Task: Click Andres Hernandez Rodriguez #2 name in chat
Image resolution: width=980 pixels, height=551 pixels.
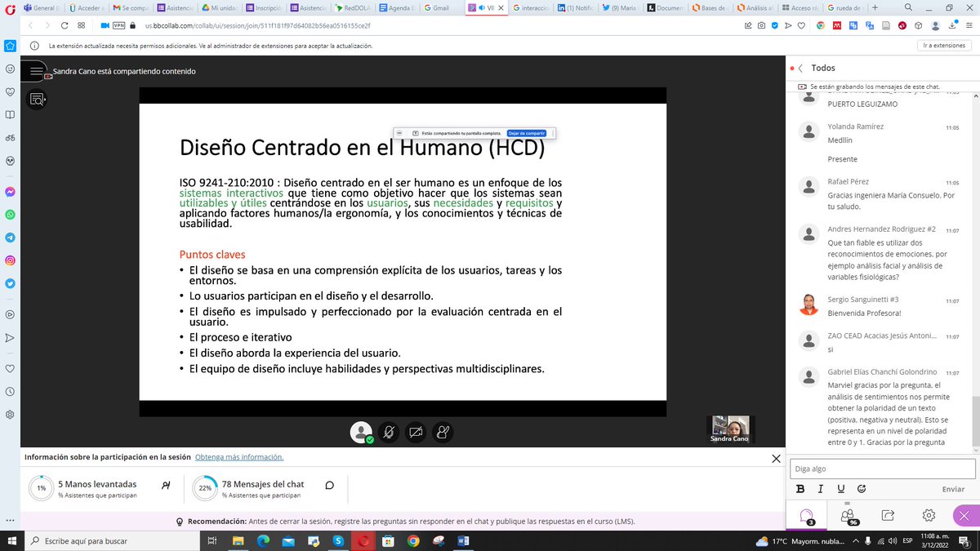Action: (882, 230)
